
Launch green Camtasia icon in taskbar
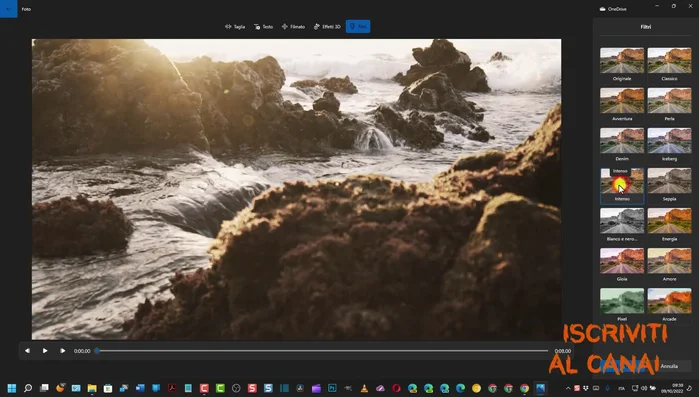(x=220, y=389)
